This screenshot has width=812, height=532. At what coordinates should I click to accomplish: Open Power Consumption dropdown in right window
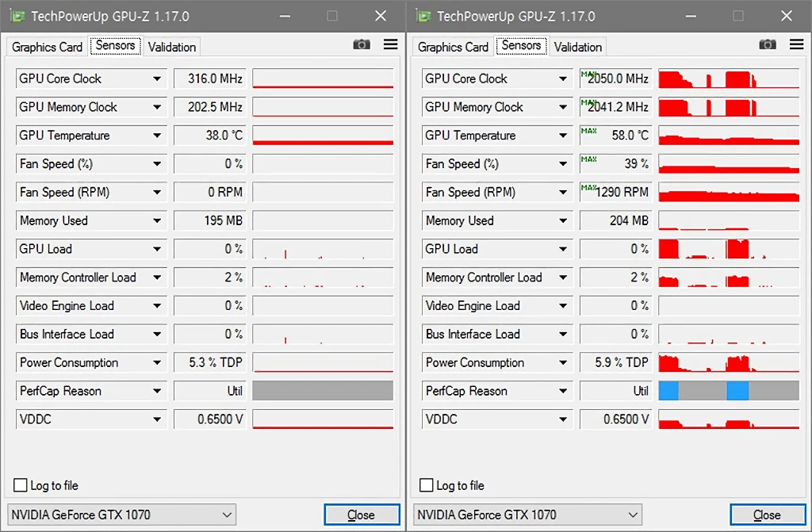pyautogui.click(x=562, y=362)
